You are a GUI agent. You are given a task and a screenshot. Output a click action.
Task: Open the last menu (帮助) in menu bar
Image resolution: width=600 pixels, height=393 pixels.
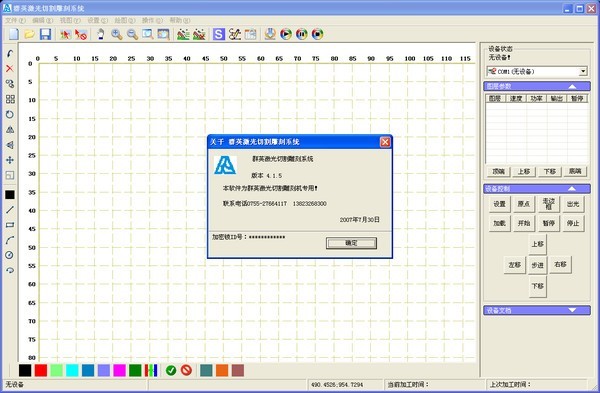(180, 20)
